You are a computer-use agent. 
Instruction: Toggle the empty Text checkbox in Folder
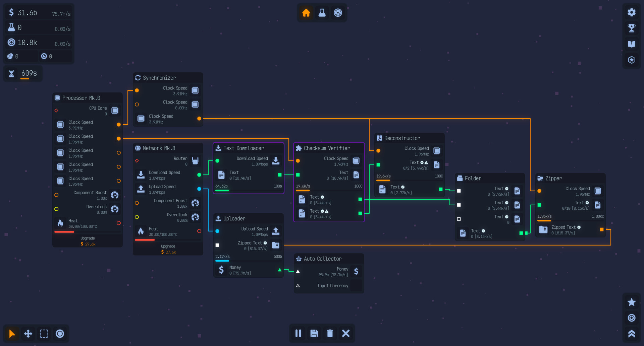click(x=459, y=219)
